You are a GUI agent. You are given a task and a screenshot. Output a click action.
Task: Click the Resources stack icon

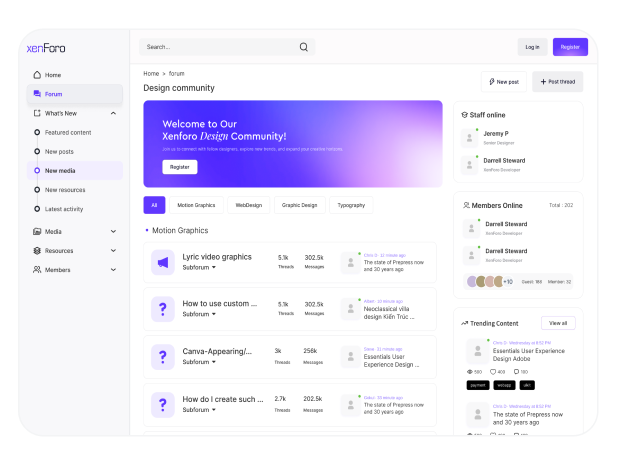coord(37,251)
